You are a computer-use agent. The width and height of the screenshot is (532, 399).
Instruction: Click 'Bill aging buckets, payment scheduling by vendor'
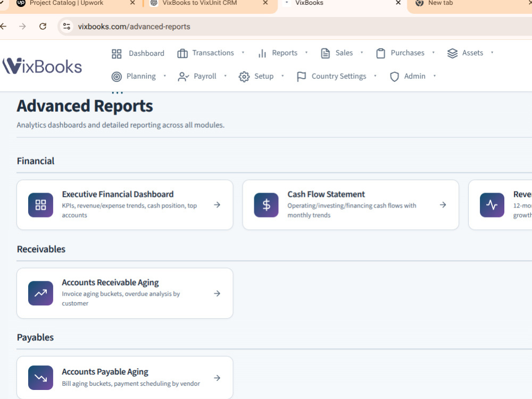coord(131,384)
